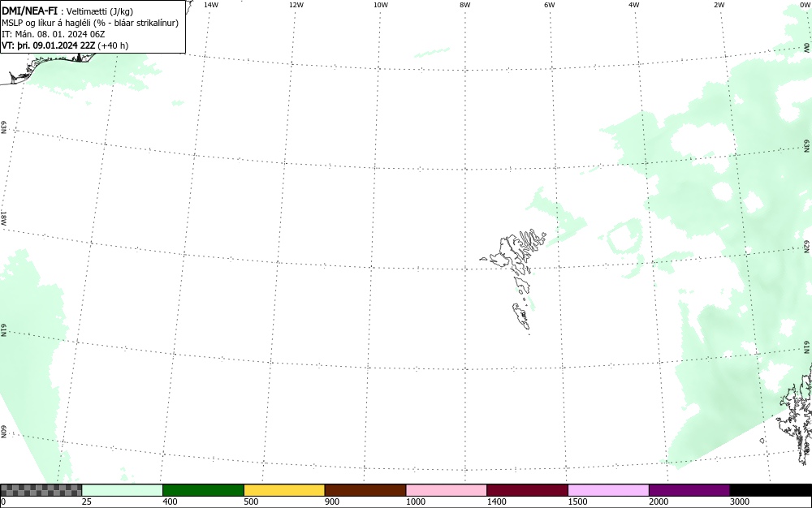The image size is (812, 508).
Task: Click the legend value 900
Action: point(332,502)
